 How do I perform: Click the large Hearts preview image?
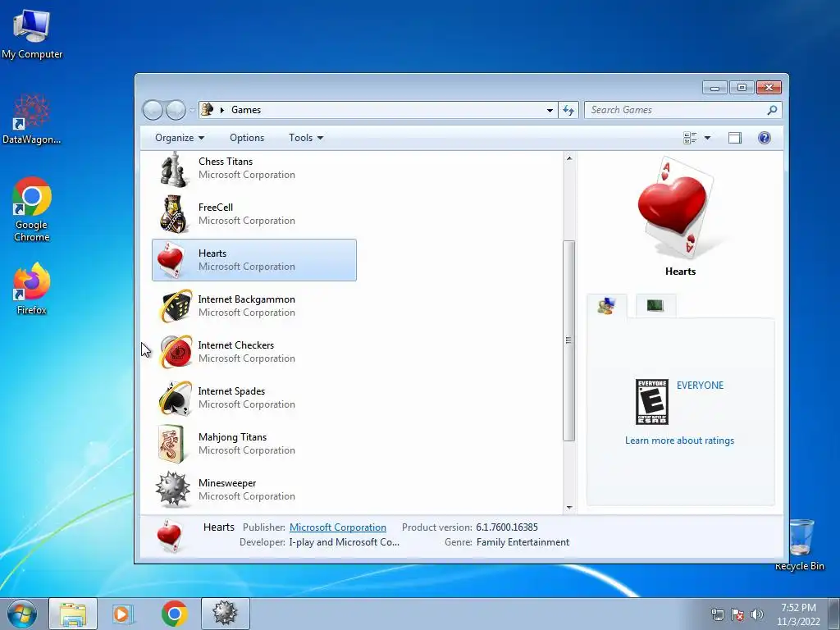tap(677, 208)
